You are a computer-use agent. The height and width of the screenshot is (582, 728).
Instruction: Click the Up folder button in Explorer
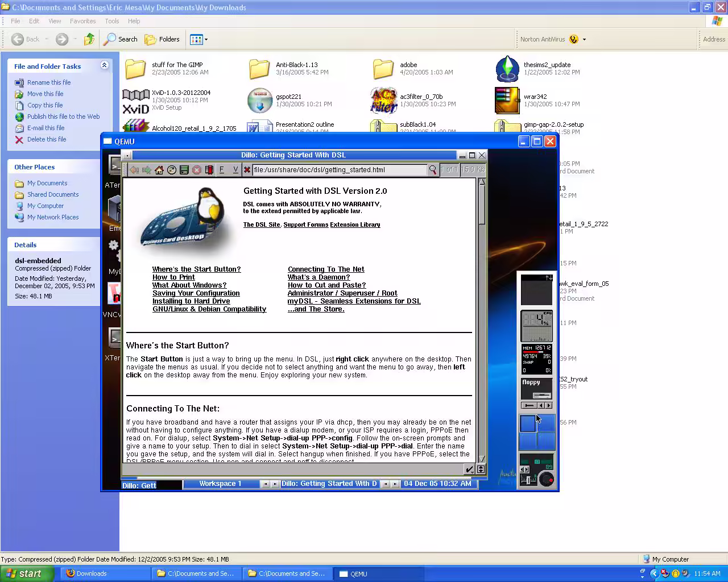89,39
